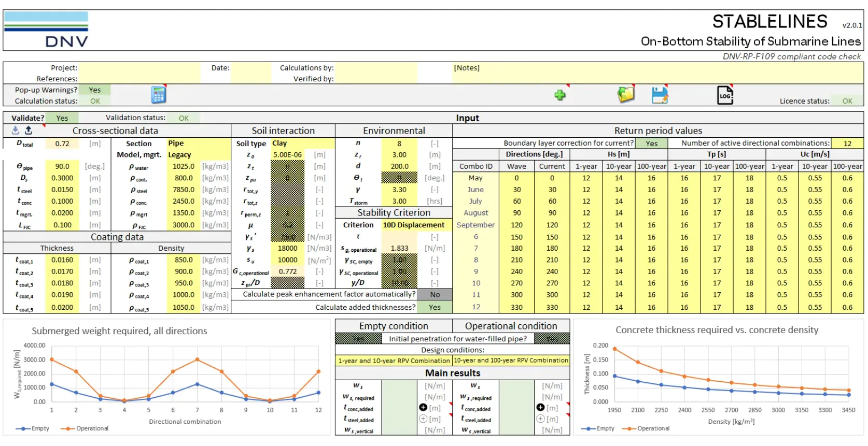This screenshot has height=446, width=868.
Task: Click the s g, operational value 1.833
Action: (399, 248)
